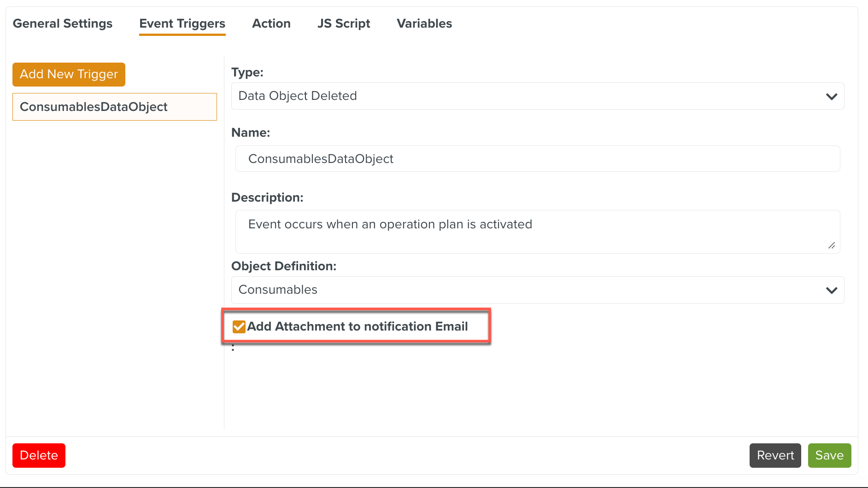
Task: Click the Object Definition chevron icon
Action: [x=831, y=290]
